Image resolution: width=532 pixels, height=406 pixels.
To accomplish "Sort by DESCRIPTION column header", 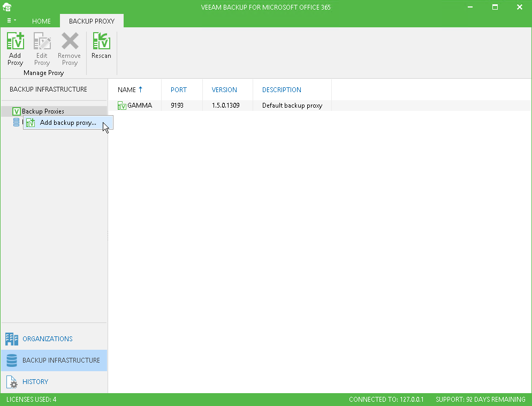I will 282,89.
